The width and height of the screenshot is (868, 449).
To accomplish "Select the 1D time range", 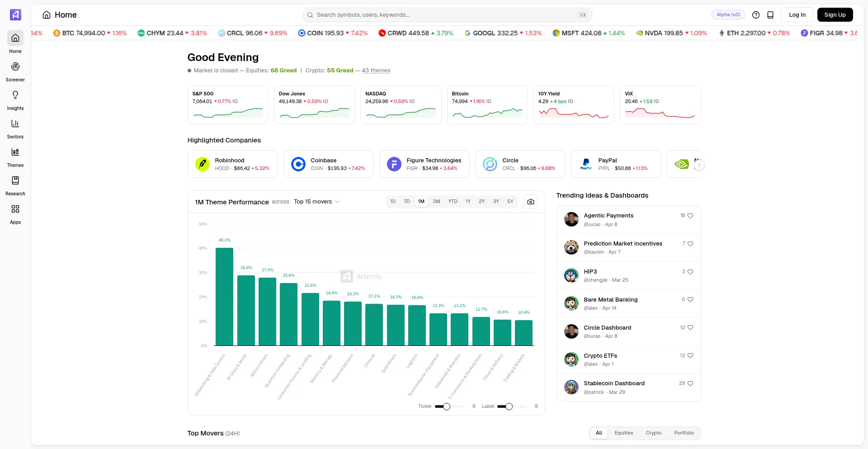I will (393, 202).
